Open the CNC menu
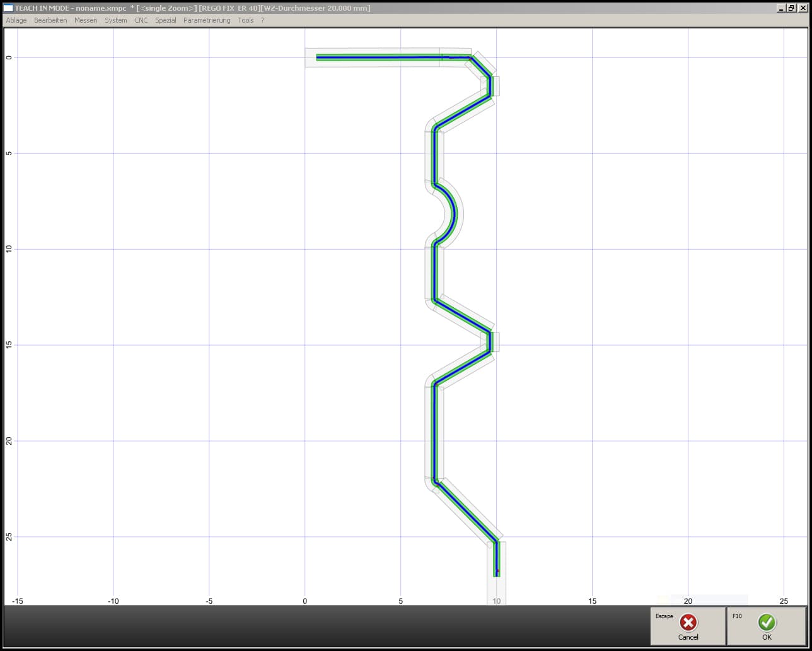This screenshot has width=812, height=651. [x=141, y=20]
